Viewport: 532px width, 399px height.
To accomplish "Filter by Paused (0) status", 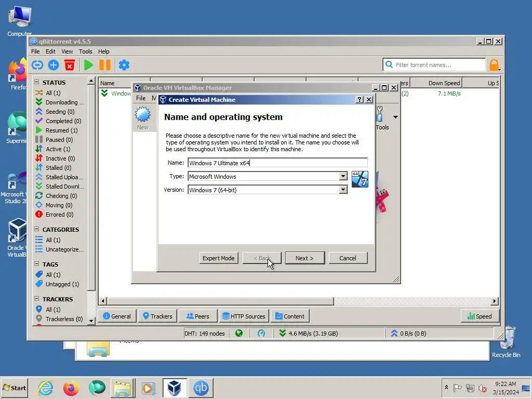I will pos(54,139).
